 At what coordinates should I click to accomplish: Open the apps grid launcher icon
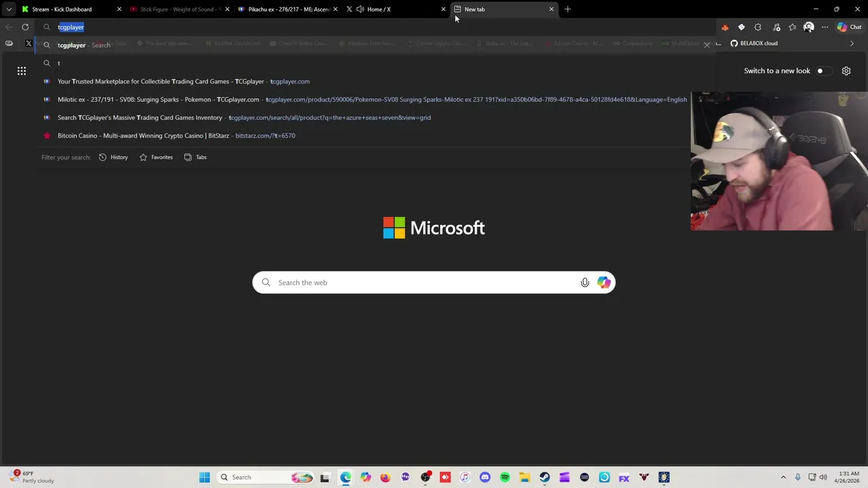(x=22, y=71)
